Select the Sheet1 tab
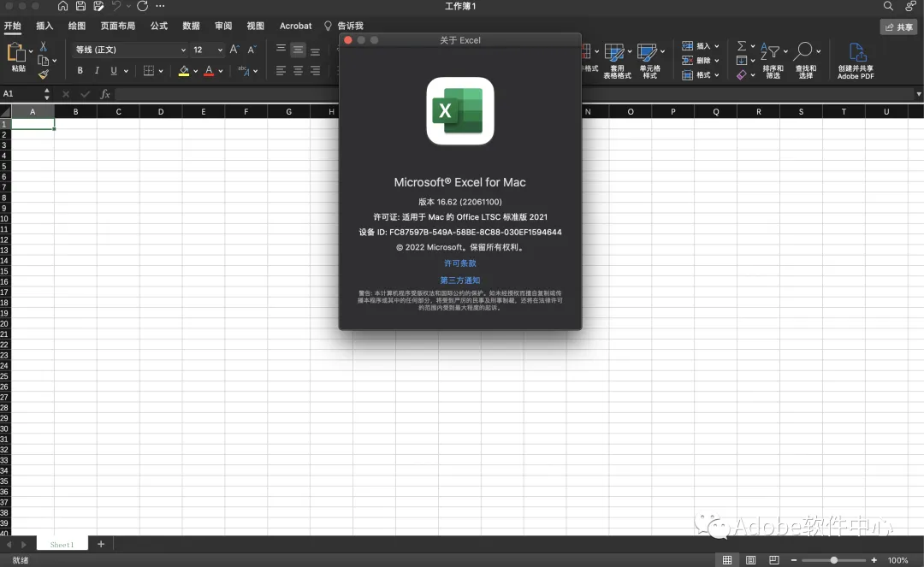 62,544
